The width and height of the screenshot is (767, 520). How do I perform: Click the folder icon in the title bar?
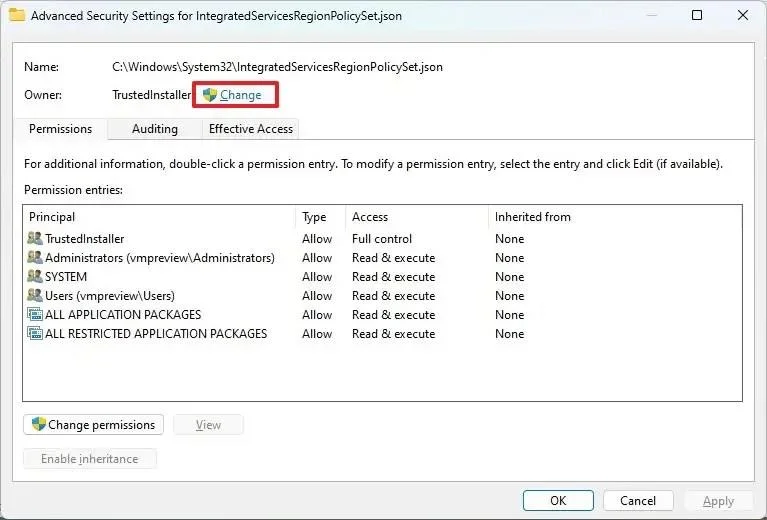tap(17, 15)
